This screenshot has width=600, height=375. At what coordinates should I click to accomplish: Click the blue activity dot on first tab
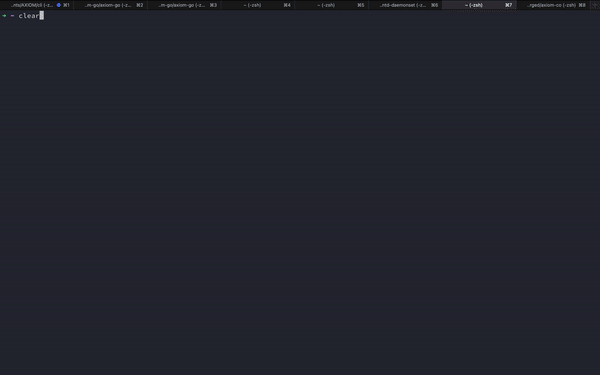[59, 5]
